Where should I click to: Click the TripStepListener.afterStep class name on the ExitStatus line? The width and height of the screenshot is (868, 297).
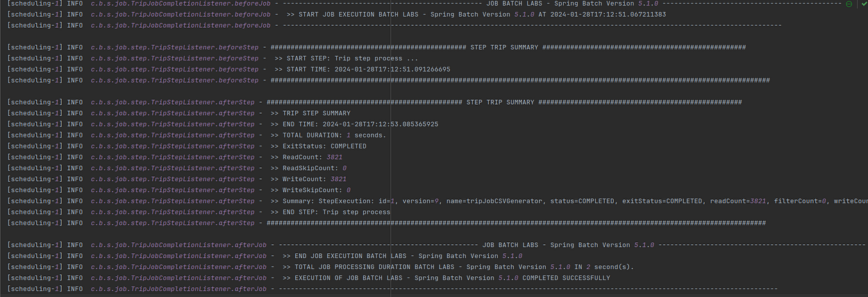173,146
